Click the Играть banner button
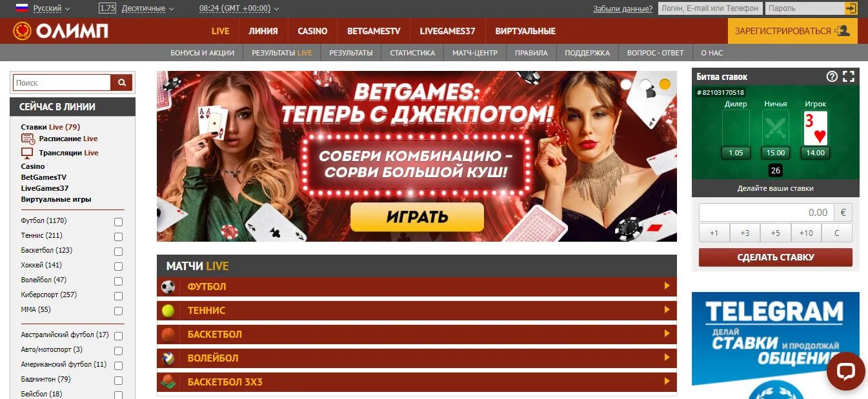Viewport: 868px width, 399px height. (x=417, y=217)
